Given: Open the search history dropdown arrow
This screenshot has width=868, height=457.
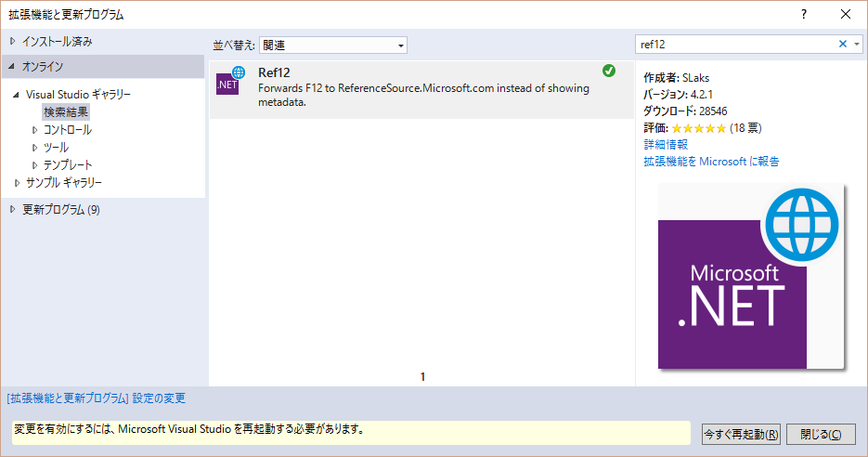Looking at the screenshot, I should 856,45.
